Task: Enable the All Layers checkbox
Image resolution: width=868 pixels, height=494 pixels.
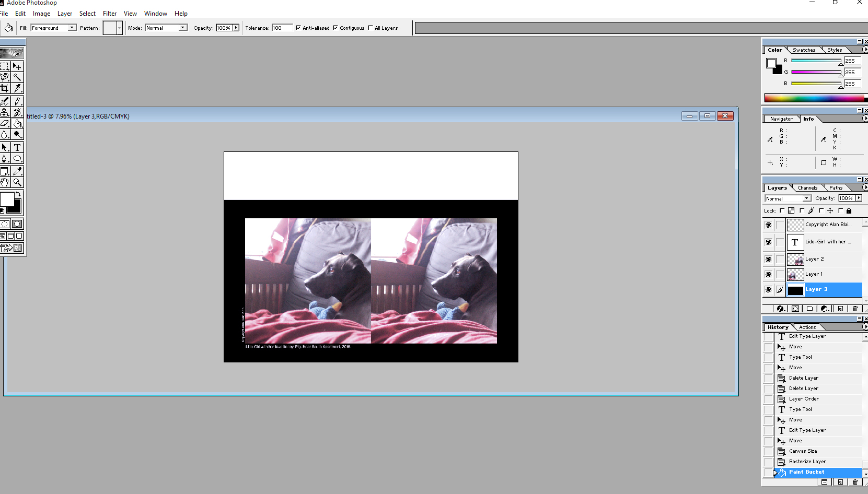Action: point(371,28)
